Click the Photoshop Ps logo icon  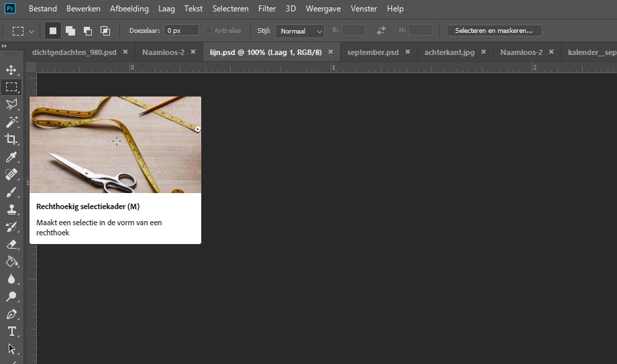[x=10, y=8]
